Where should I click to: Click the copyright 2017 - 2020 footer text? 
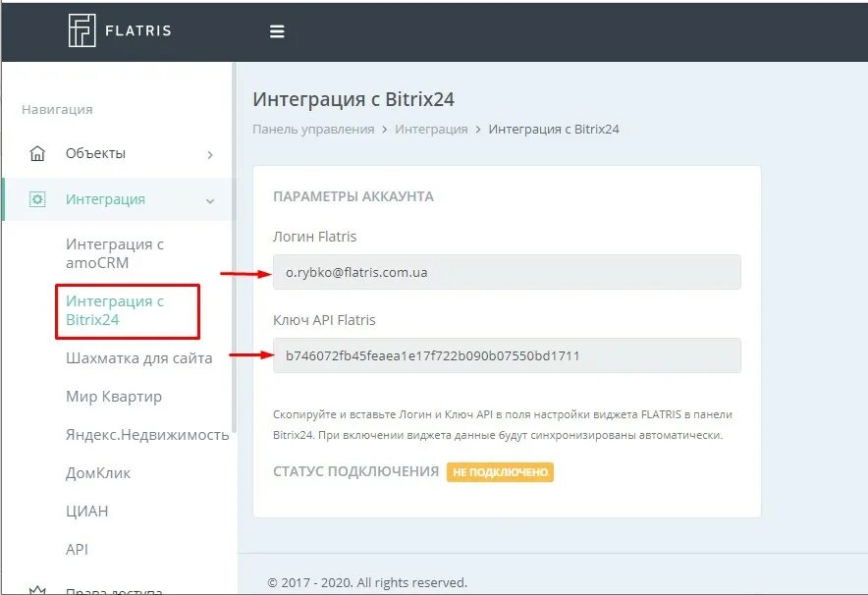367,582
